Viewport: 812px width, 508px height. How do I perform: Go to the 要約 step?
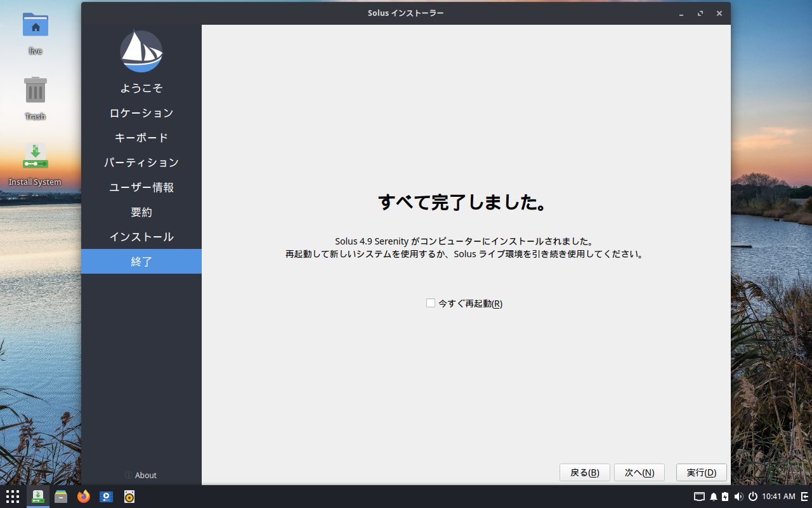(141, 212)
